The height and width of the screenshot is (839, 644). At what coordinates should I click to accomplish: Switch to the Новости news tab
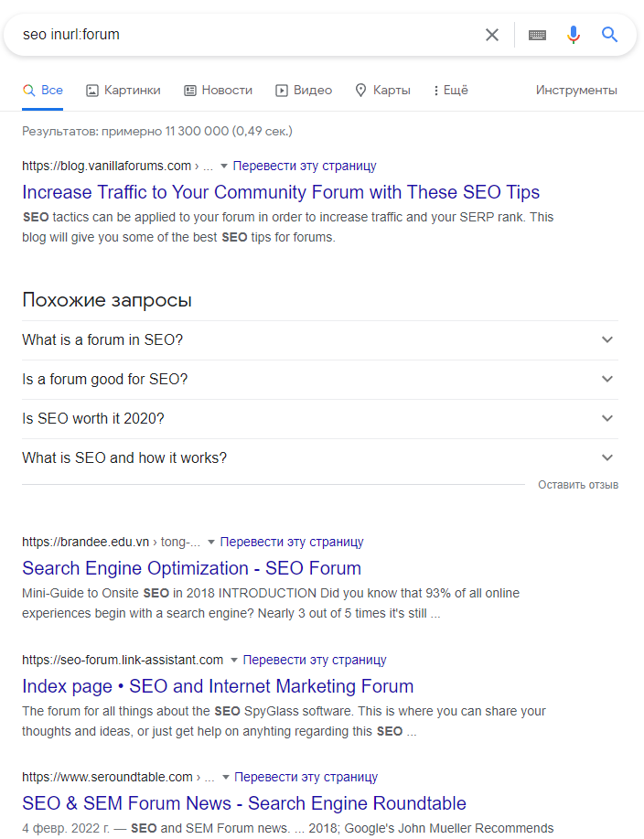click(218, 91)
